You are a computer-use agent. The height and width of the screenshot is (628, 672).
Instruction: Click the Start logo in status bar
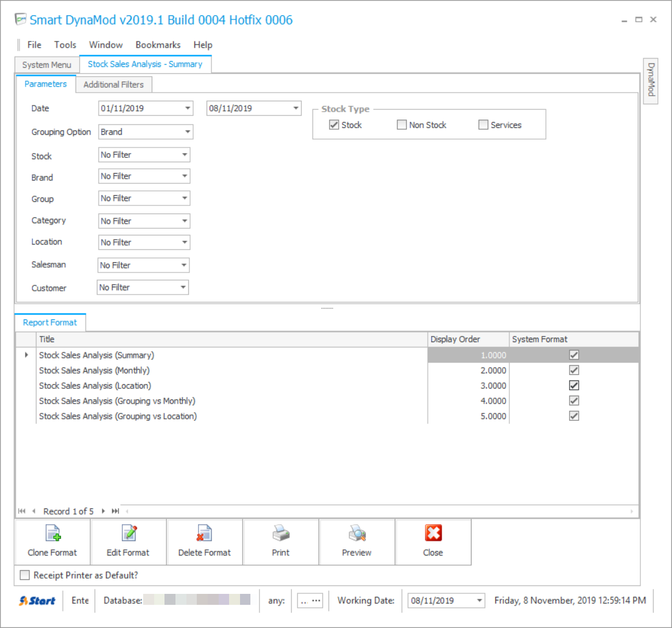point(37,601)
